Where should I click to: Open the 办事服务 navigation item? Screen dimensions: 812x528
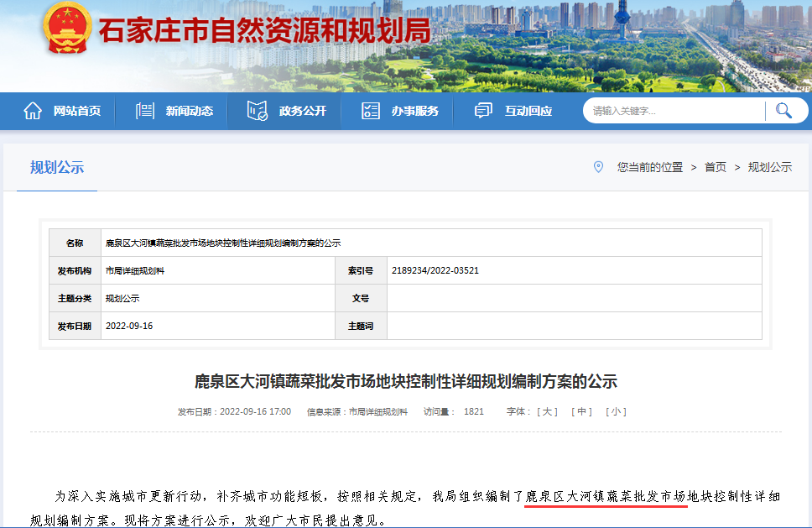click(x=414, y=111)
